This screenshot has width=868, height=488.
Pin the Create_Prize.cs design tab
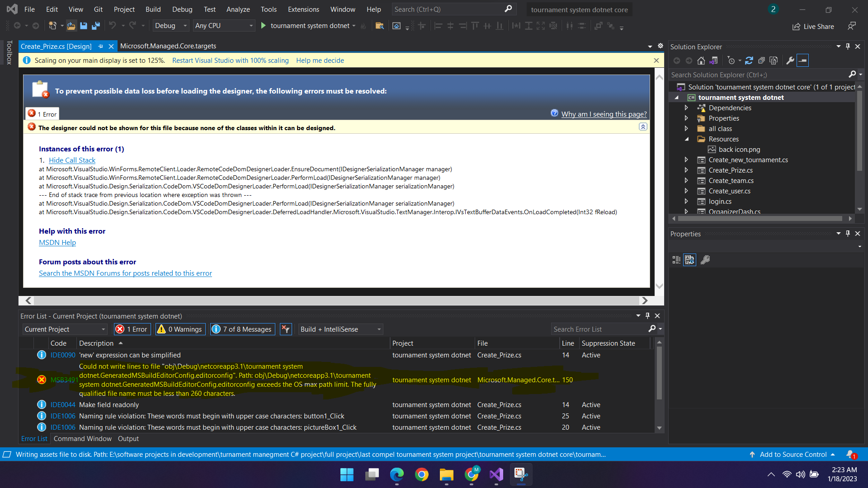(100, 46)
